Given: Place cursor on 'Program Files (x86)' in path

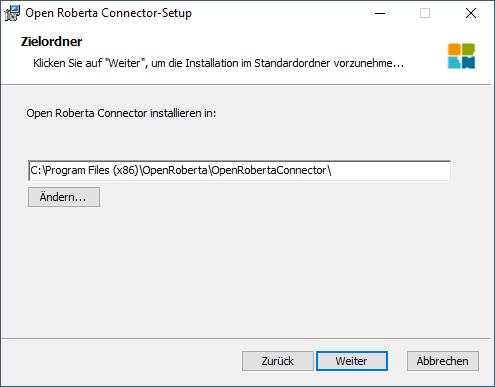Looking at the screenshot, I should tap(92, 171).
